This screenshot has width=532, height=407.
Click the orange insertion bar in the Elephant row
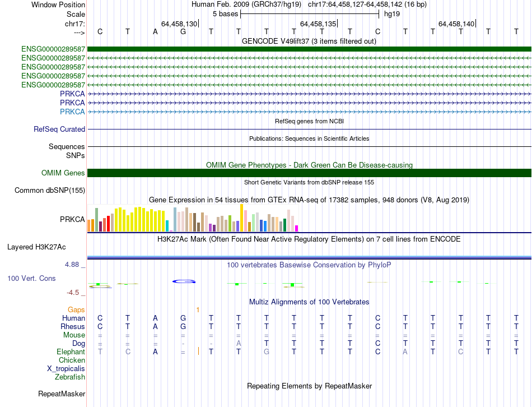click(198, 351)
